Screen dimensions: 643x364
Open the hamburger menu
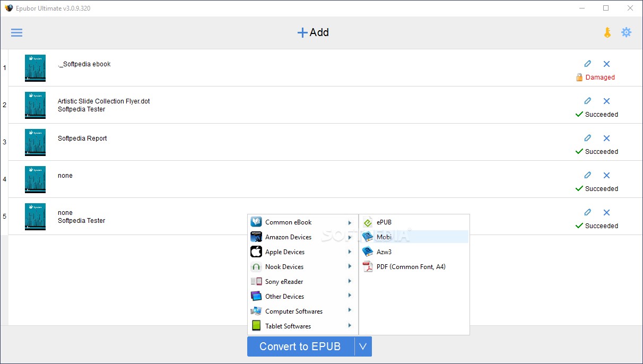click(17, 32)
